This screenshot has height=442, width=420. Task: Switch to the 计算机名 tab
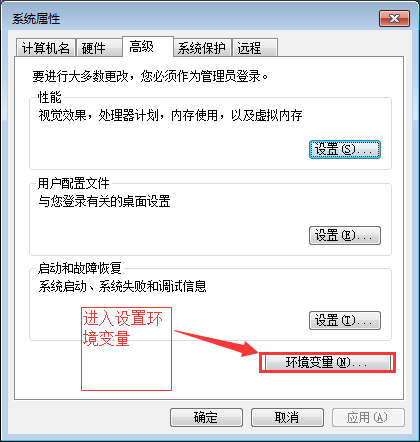click(x=46, y=48)
